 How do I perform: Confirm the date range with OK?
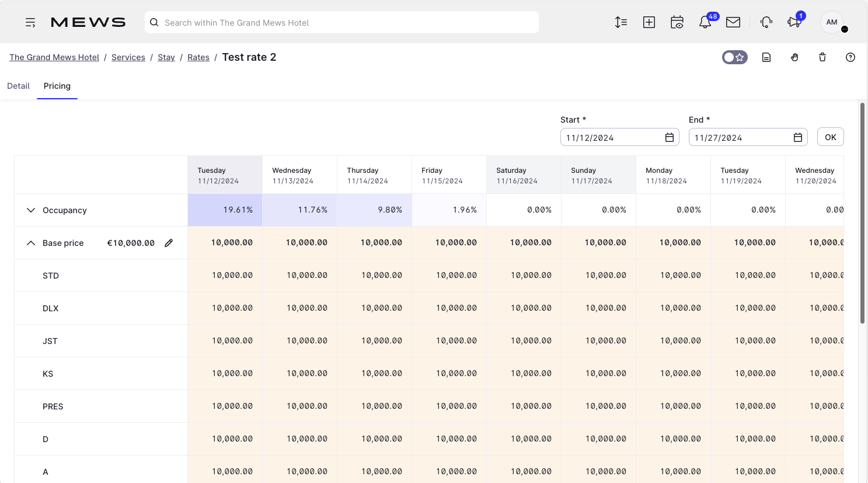point(830,137)
